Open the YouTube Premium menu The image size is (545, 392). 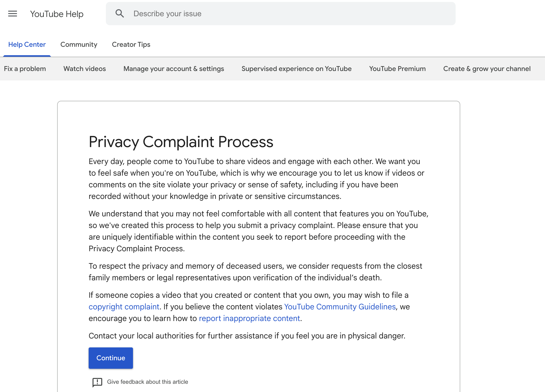click(x=397, y=69)
